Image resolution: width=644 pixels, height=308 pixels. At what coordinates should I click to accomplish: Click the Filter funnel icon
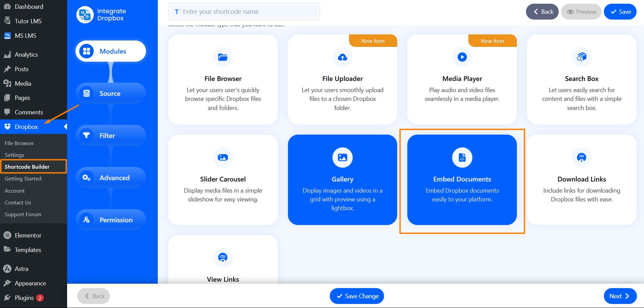pyautogui.click(x=87, y=135)
